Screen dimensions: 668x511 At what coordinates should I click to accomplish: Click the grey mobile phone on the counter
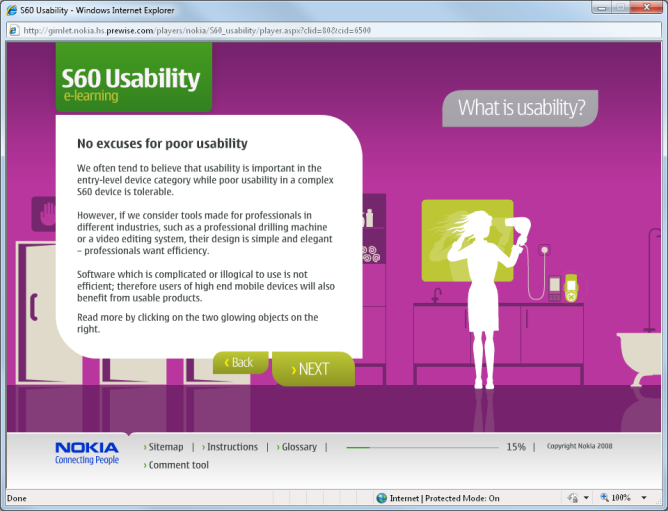554,289
